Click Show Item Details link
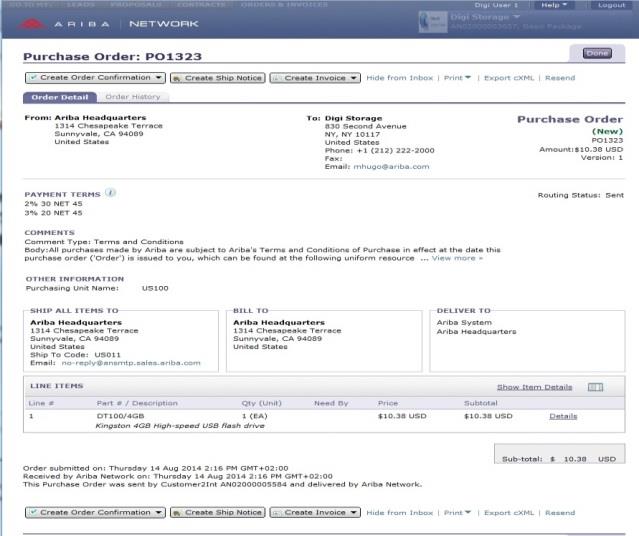 534,387
